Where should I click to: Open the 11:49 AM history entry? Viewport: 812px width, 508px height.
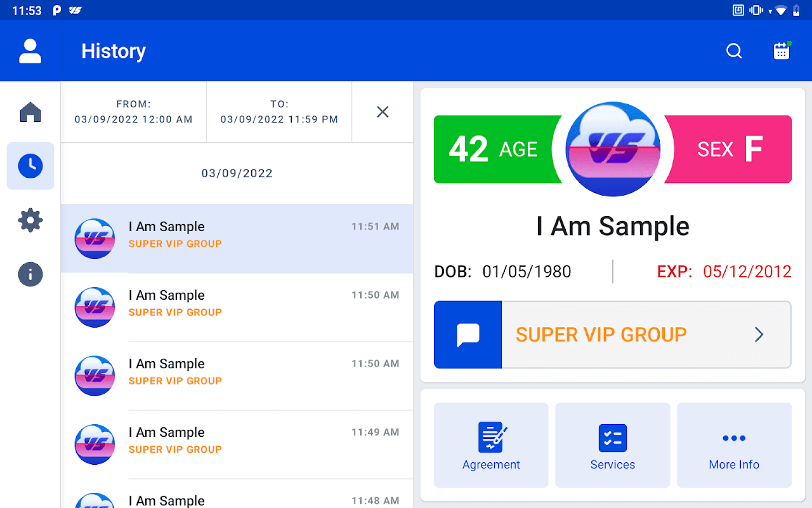click(x=237, y=444)
